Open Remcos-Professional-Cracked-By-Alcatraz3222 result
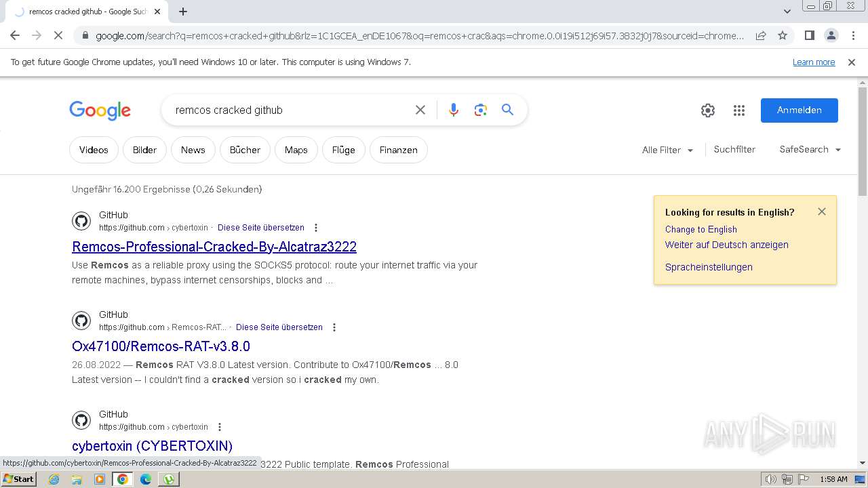 click(x=214, y=247)
